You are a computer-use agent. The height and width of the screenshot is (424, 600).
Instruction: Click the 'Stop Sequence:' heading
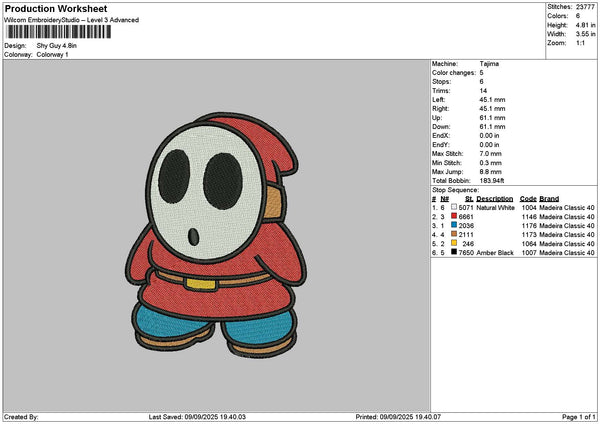[x=455, y=190]
